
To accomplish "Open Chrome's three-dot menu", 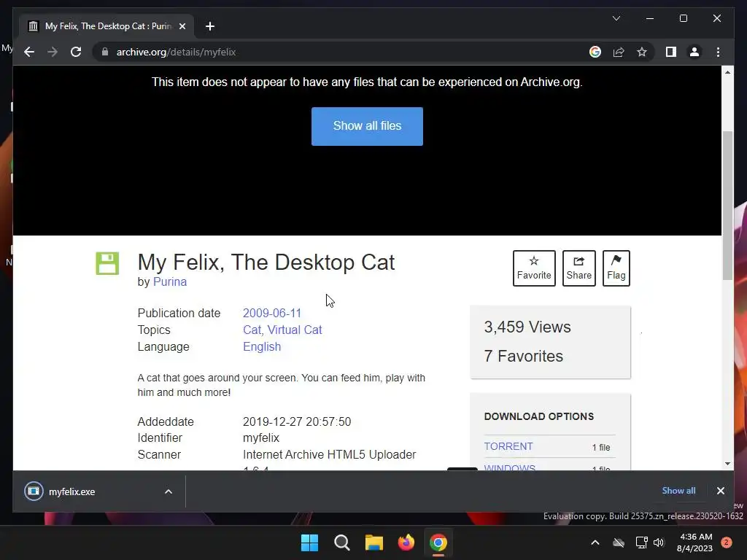I will pyautogui.click(x=718, y=52).
